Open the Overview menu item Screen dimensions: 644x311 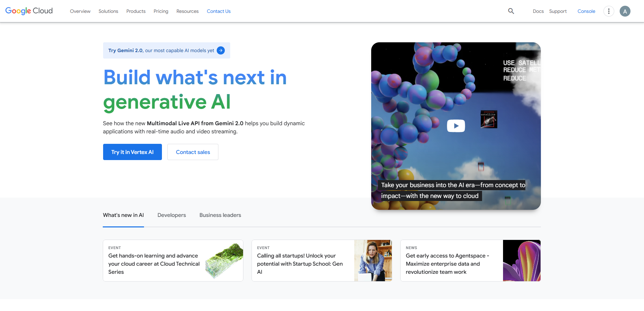[80, 11]
